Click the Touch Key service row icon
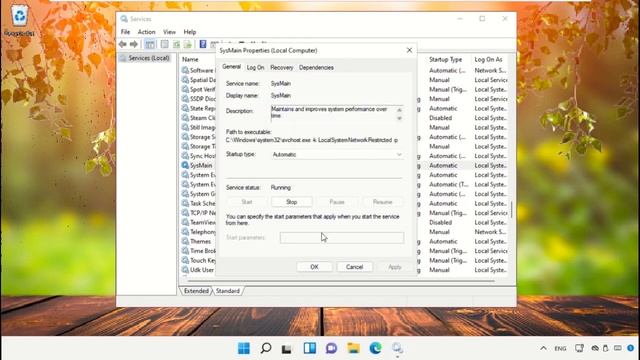The width and height of the screenshot is (640, 360). click(185, 260)
